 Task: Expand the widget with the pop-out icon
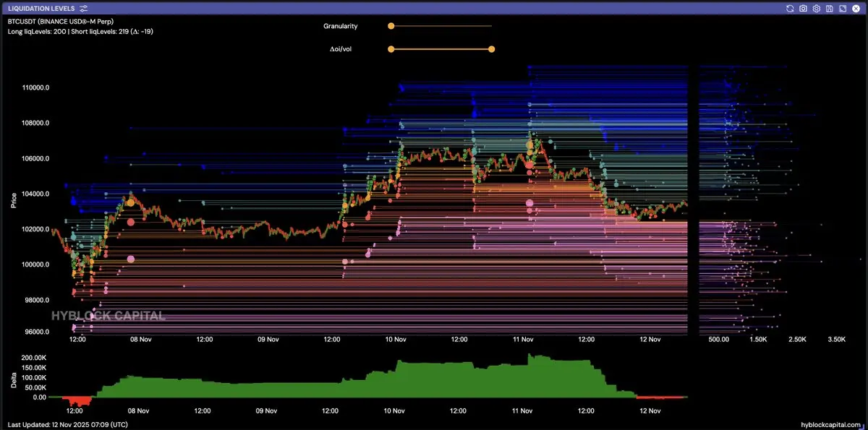842,9
